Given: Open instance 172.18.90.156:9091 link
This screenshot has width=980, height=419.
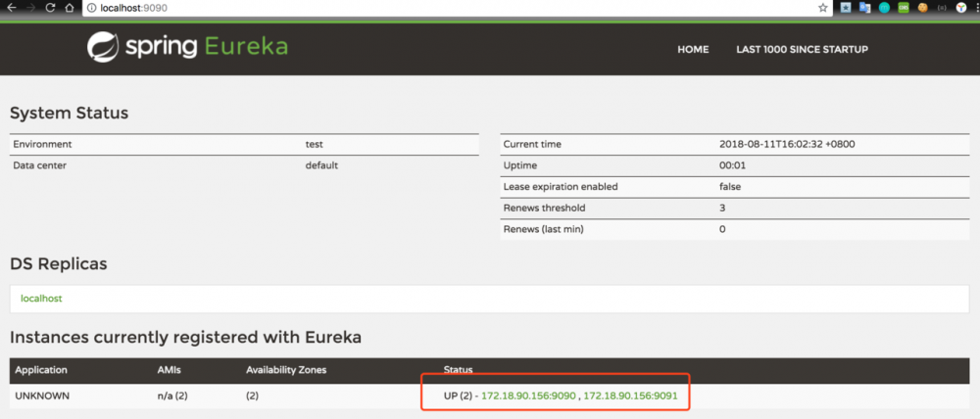Looking at the screenshot, I should tap(630, 396).
